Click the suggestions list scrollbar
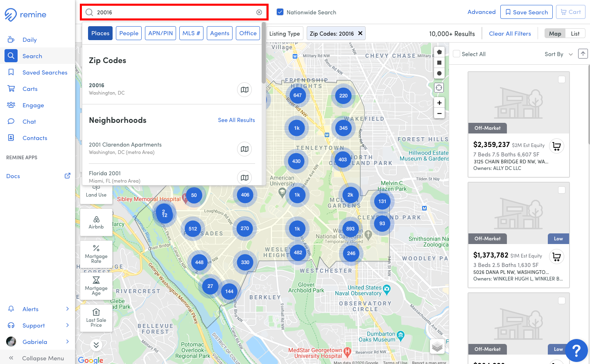This screenshot has height=364, width=590. (x=263, y=53)
